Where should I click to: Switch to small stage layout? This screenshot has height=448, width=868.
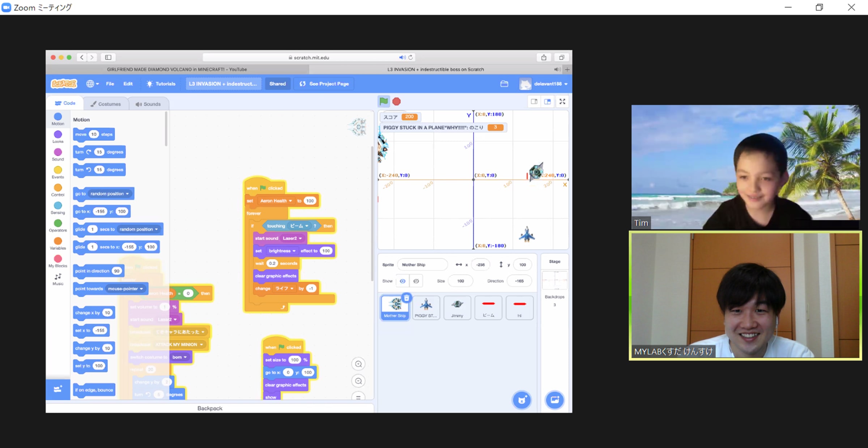point(534,102)
